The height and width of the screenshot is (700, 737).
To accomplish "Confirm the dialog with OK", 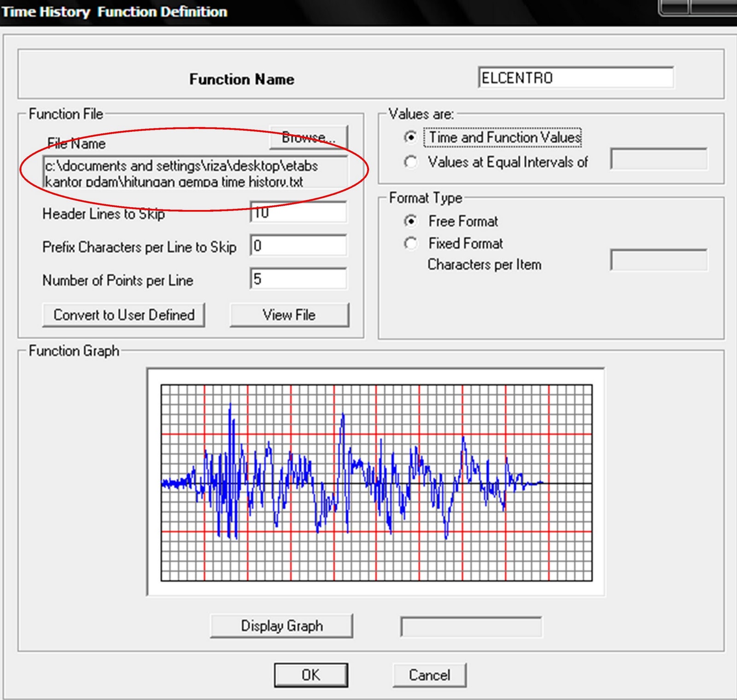I will [311, 675].
